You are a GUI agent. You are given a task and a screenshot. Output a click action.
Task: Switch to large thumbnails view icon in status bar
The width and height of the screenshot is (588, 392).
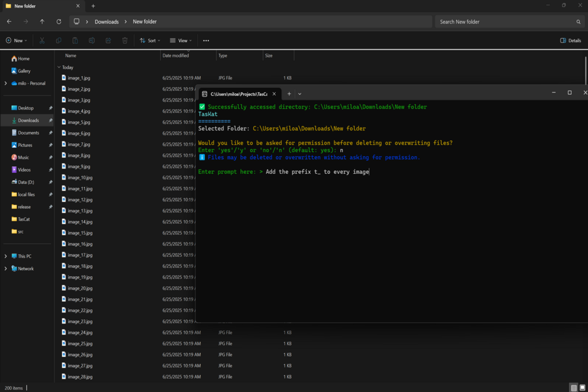[x=582, y=388]
